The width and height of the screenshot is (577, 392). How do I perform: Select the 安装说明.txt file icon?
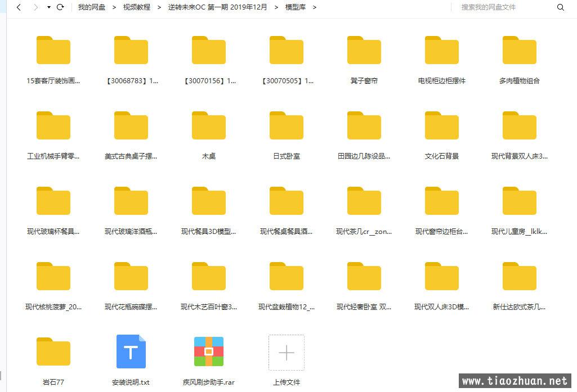click(131, 352)
